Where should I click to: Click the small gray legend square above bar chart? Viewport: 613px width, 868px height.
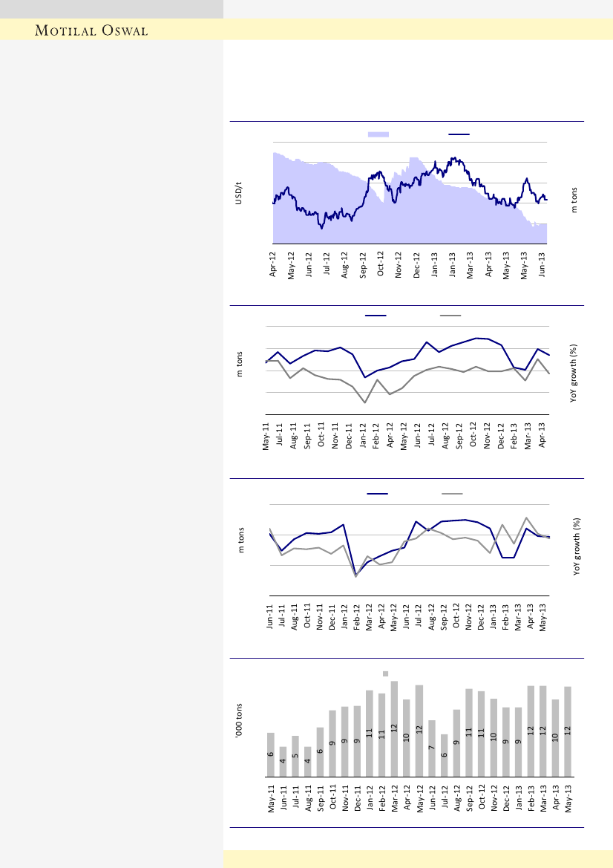point(386,673)
